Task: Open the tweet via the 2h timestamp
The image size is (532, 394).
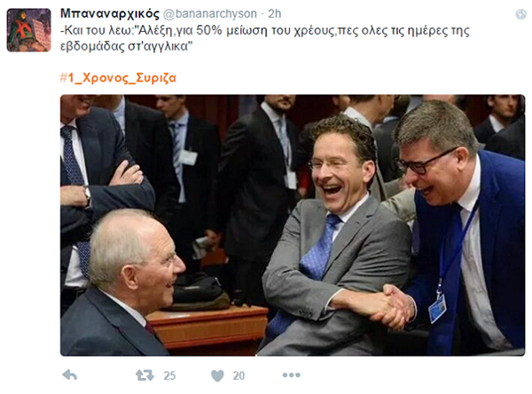Action: [275, 14]
